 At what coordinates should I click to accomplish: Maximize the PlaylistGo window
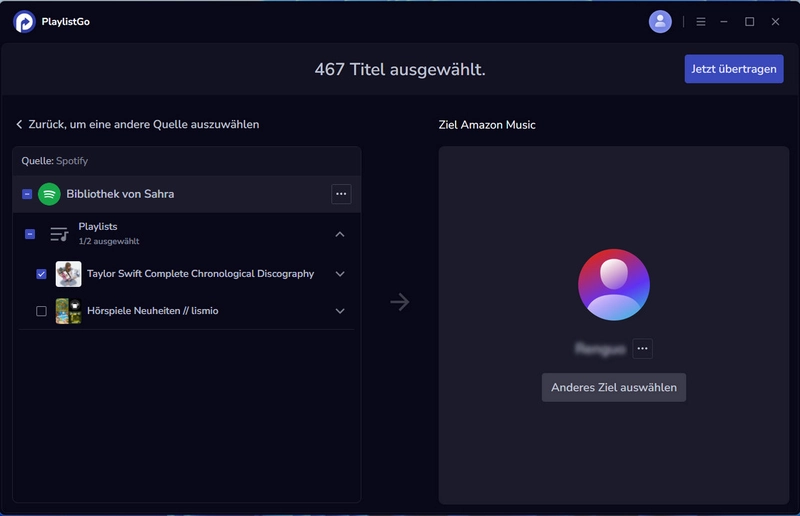coord(749,21)
